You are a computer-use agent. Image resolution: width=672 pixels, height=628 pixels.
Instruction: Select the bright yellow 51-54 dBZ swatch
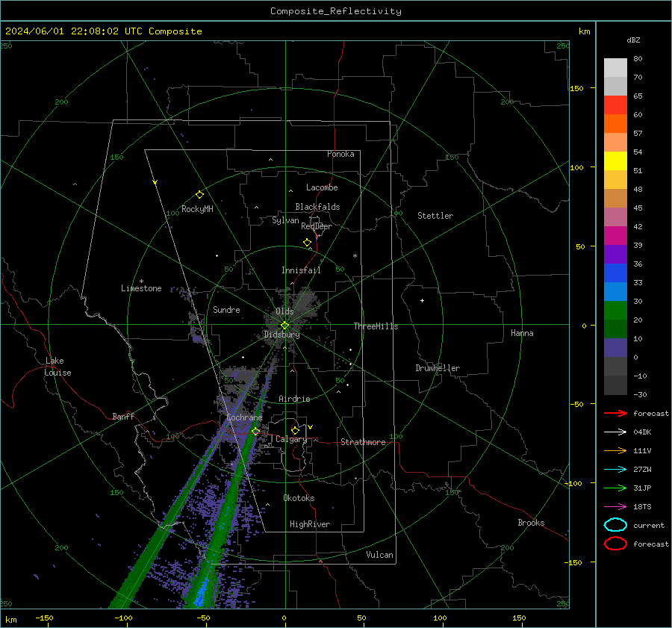[615, 161]
